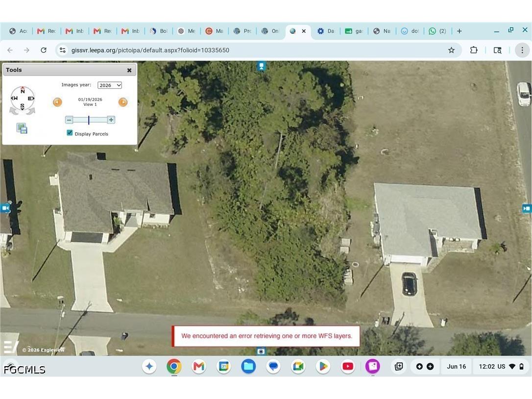Image resolution: width=532 pixels, height=399 pixels.
Task: Close the current active tab
Action: click(304, 31)
